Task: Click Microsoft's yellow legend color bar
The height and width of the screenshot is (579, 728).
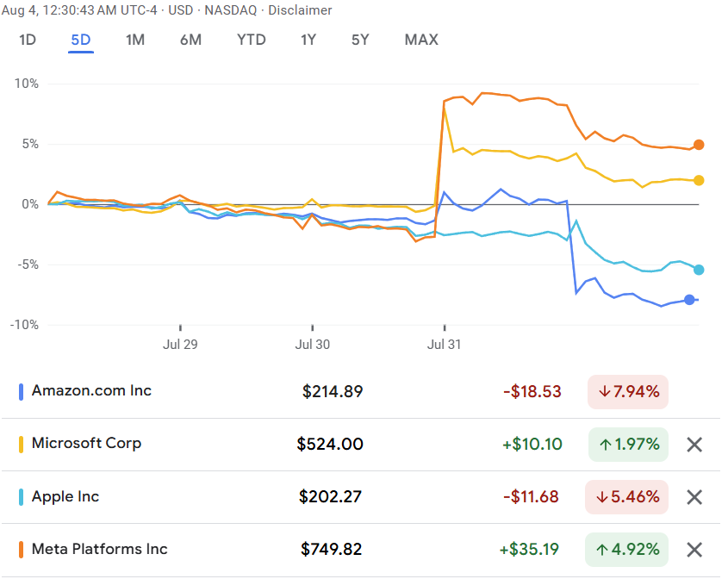Action: point(21,445)
